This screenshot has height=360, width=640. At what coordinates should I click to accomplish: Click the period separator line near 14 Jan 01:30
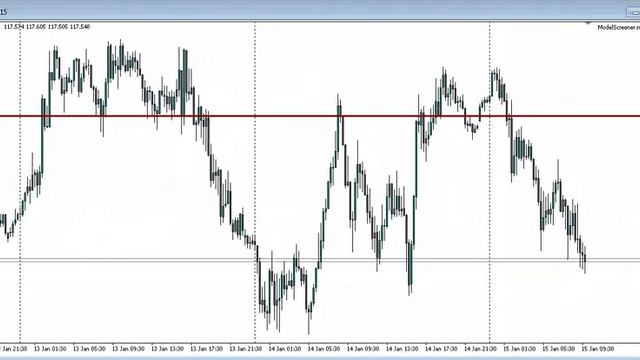[x=256, y=182]
